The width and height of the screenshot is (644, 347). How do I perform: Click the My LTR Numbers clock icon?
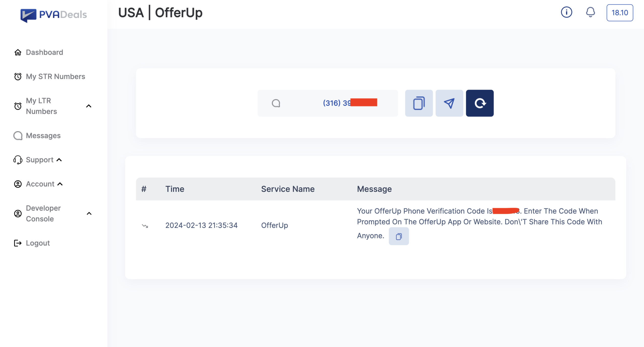[18, 106]
